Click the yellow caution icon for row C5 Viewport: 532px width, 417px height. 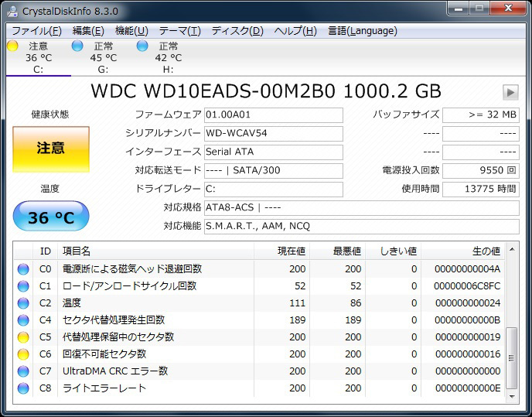(x=23, y=337)
